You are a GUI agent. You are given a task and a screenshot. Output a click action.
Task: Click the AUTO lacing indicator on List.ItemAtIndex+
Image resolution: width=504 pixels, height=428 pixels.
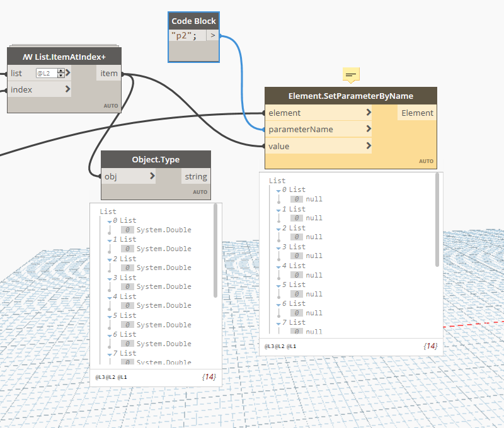(111, 106)
